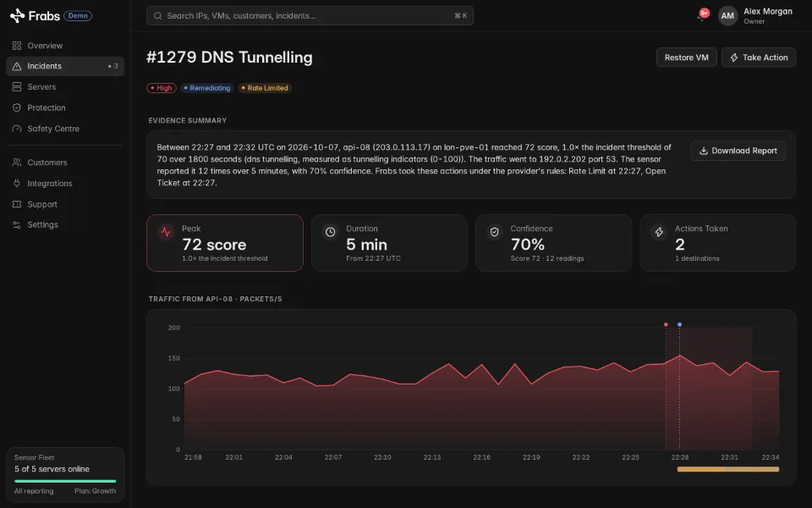Image resolution: width=812 pixels, height=508 pixels.
Task: Click the Incidents warning triangle icon
Action: pyautogui.click(x=17, y=66)
